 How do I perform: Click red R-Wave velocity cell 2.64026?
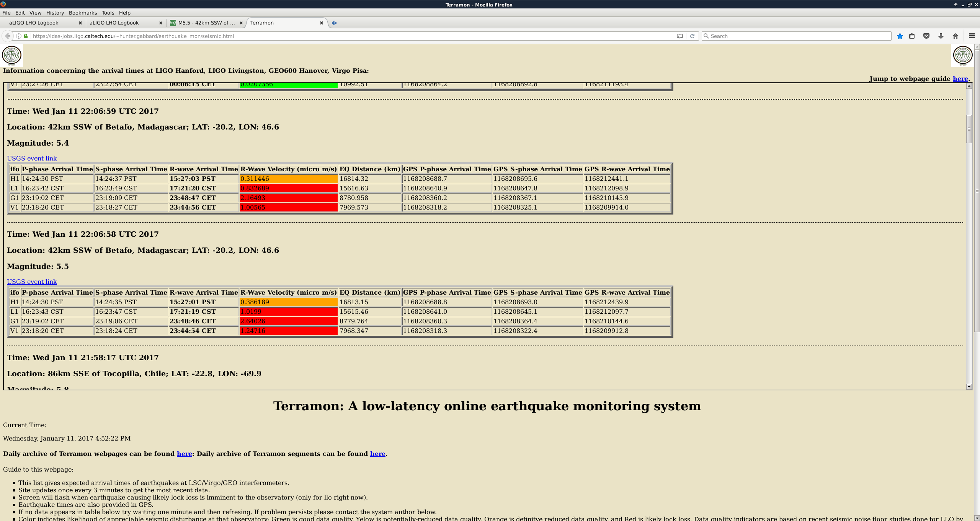click(288, 321)
